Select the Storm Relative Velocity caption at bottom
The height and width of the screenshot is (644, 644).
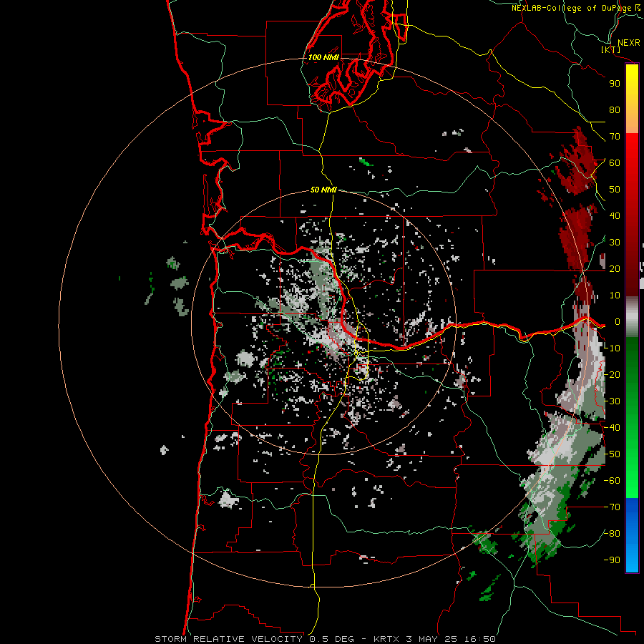[x=325, y=639]
